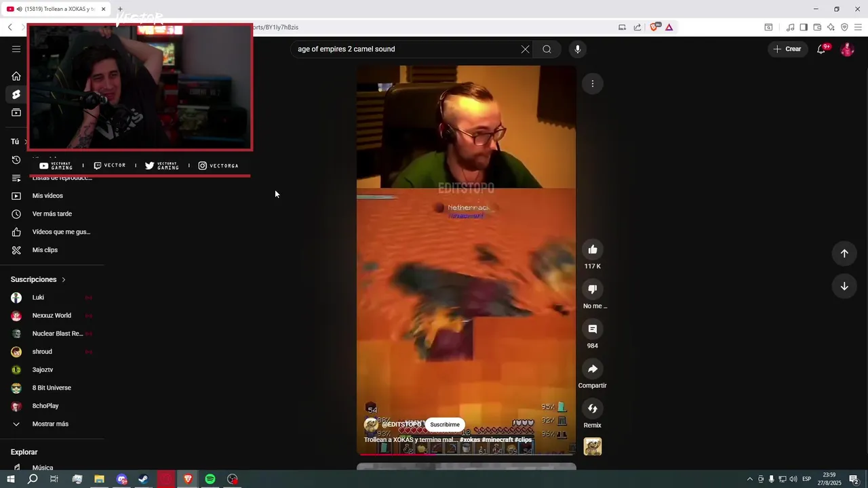Open the YouTube hamburger guide menu
Image resolution: width=868 pixels, height=488 pixels.
coord(16,49)
